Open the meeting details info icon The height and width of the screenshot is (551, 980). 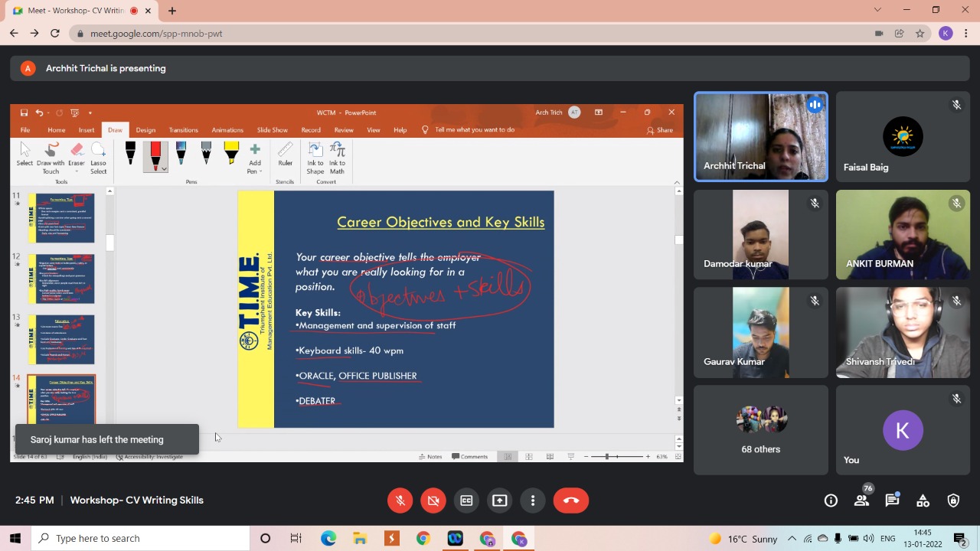[831, 500]
